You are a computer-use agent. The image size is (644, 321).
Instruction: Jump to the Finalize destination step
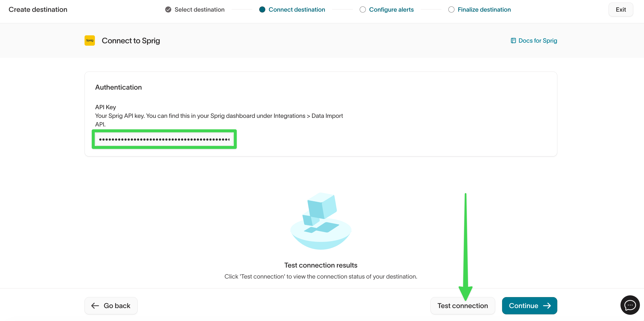[479, 9]
